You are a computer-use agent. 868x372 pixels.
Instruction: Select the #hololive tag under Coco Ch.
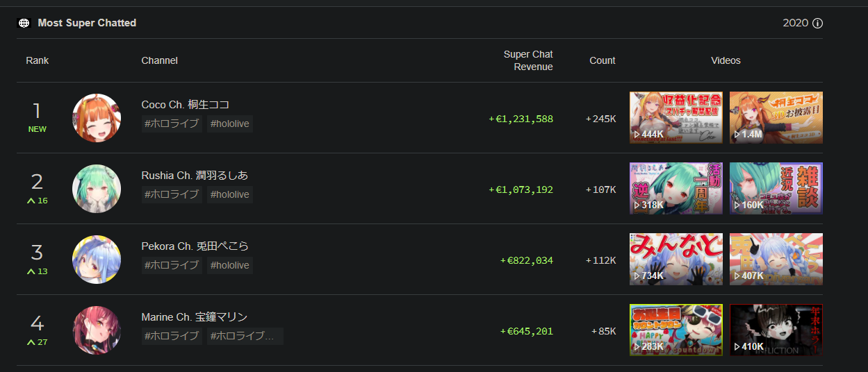[x=229, y=124]
